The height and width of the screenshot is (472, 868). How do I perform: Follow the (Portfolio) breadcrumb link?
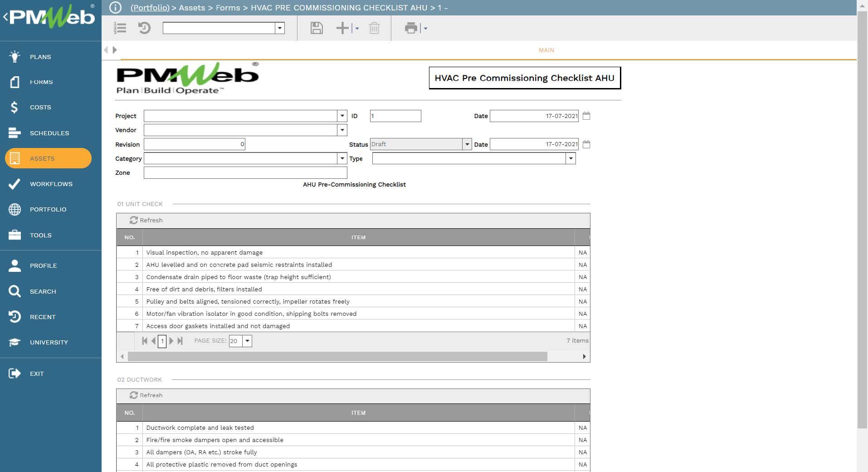pos(150,8)
